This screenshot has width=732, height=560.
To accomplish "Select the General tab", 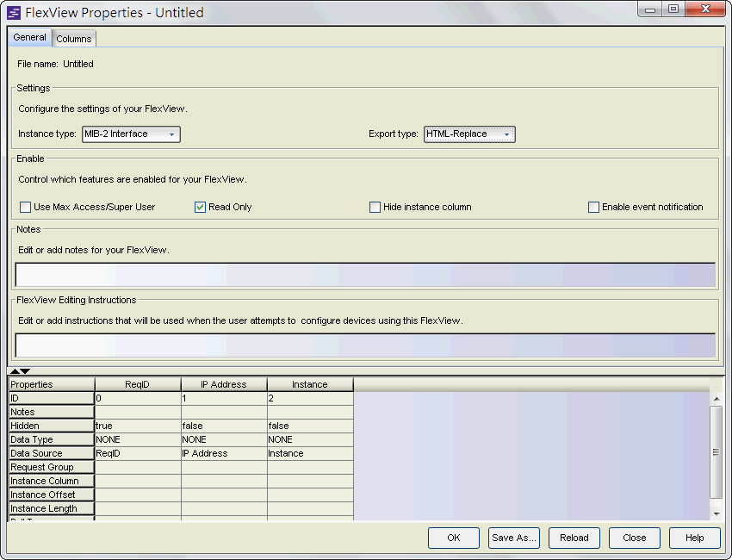I will tap(29, 37).
